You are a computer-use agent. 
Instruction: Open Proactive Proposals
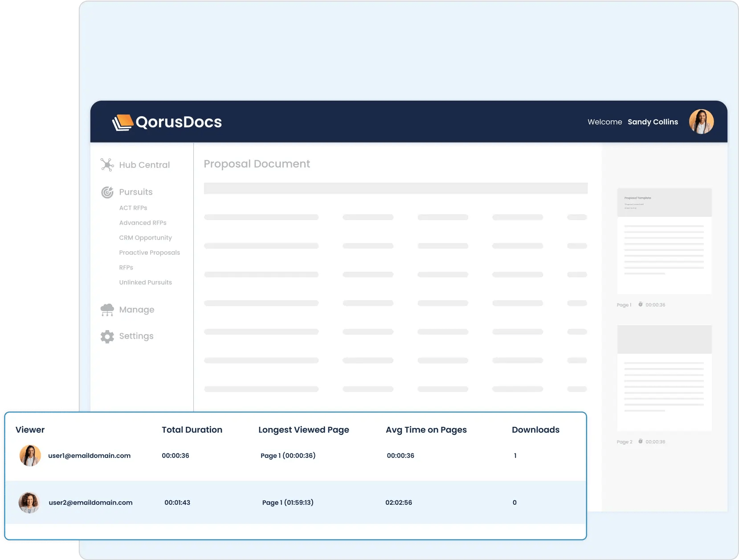[149, 252]
